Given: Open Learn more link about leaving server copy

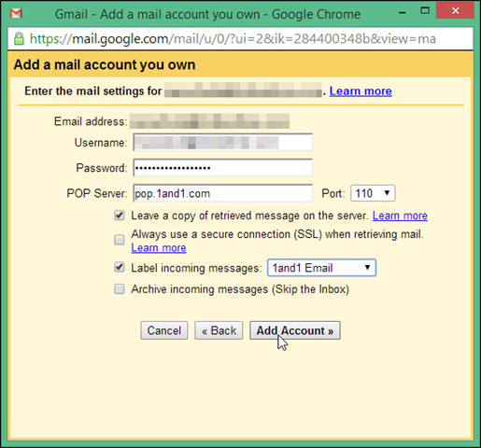Looking at the screenshot, I should coord(400,216).
